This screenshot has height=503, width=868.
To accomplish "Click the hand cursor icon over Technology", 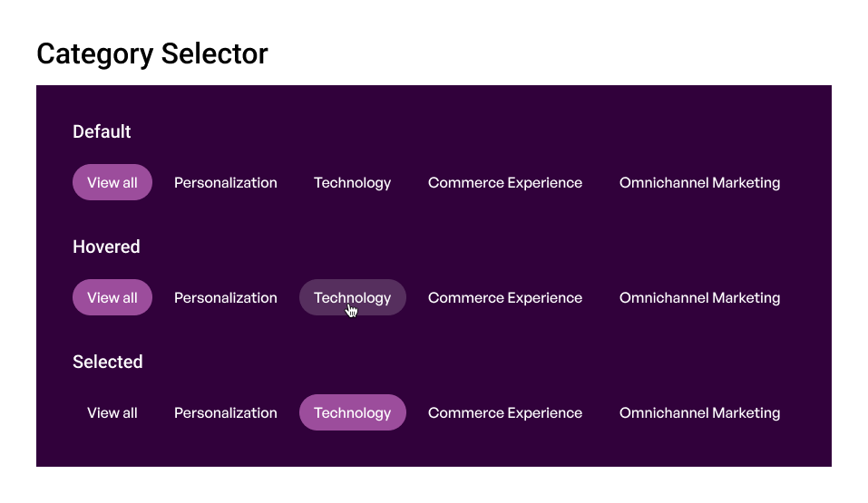I will tap(352, 311).
